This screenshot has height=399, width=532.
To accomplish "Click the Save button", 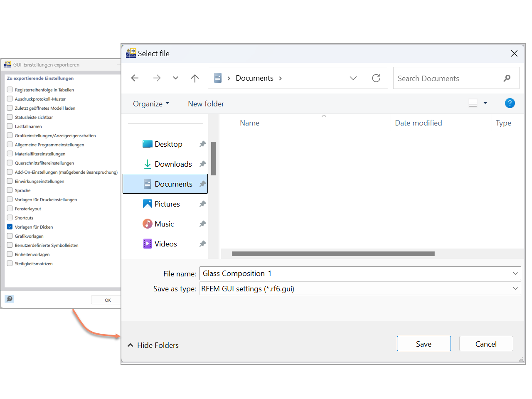I will [424, 343].
